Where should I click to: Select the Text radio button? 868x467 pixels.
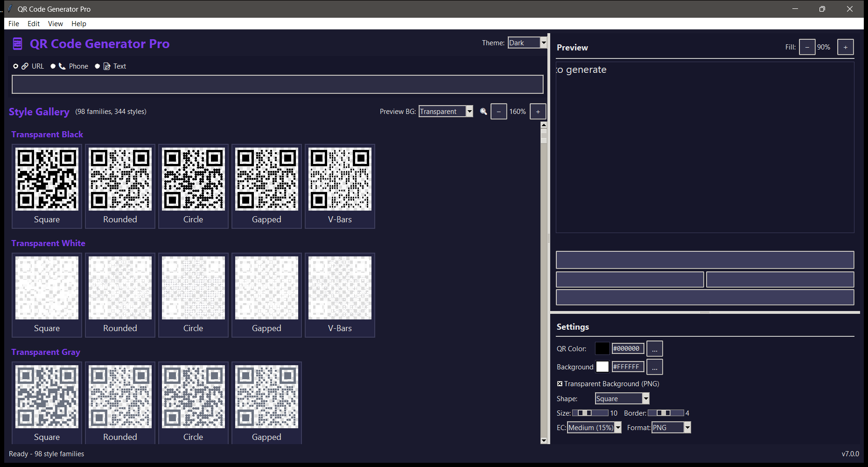97,66
